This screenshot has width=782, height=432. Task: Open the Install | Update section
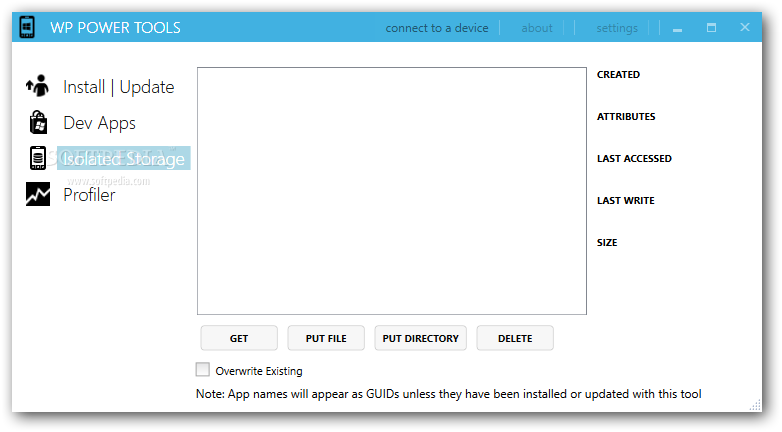point(119,87)
